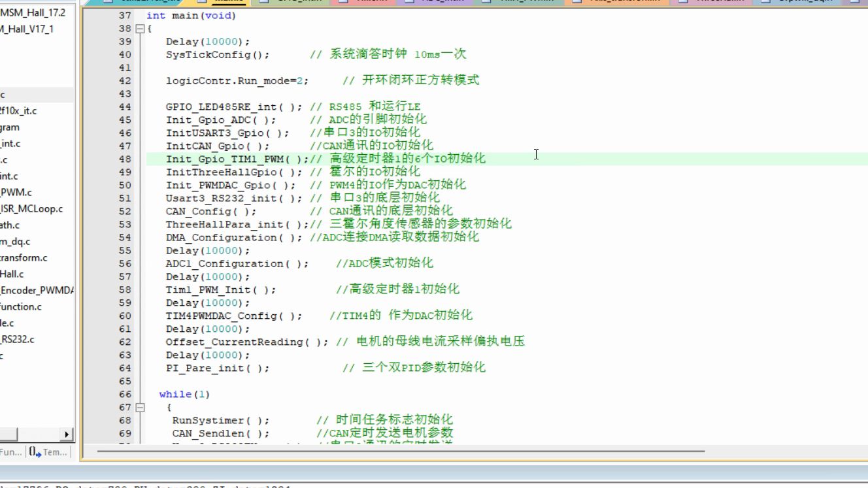
Task: Collapse the while loop fold at line 67
Action: (139, 408)
